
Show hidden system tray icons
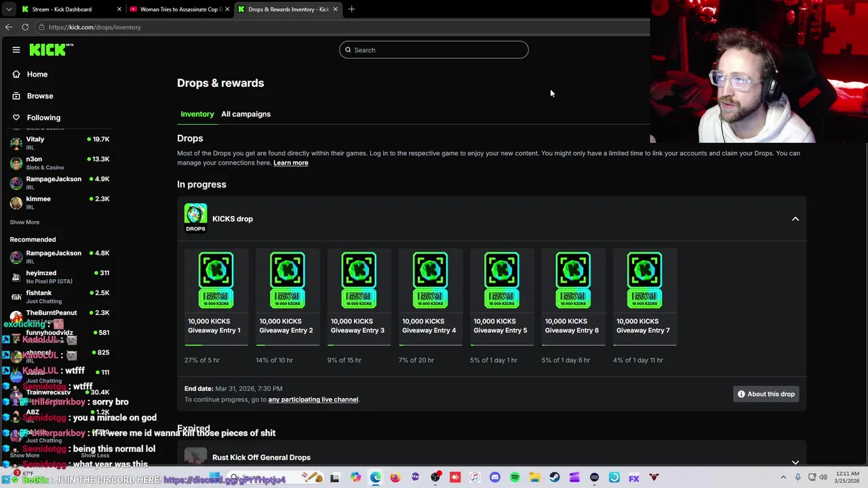pos(783,478)
